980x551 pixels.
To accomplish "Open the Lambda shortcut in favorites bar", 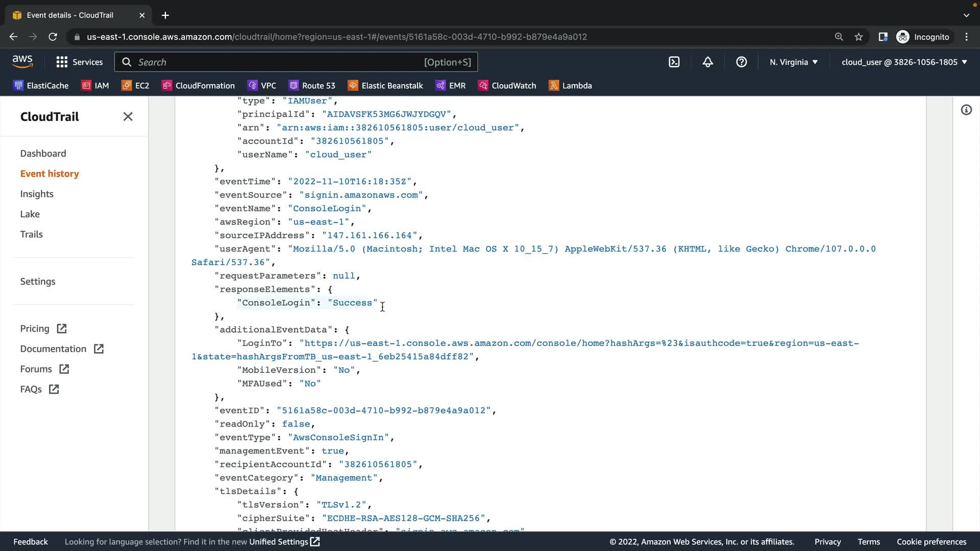I will tap(570, 86).
